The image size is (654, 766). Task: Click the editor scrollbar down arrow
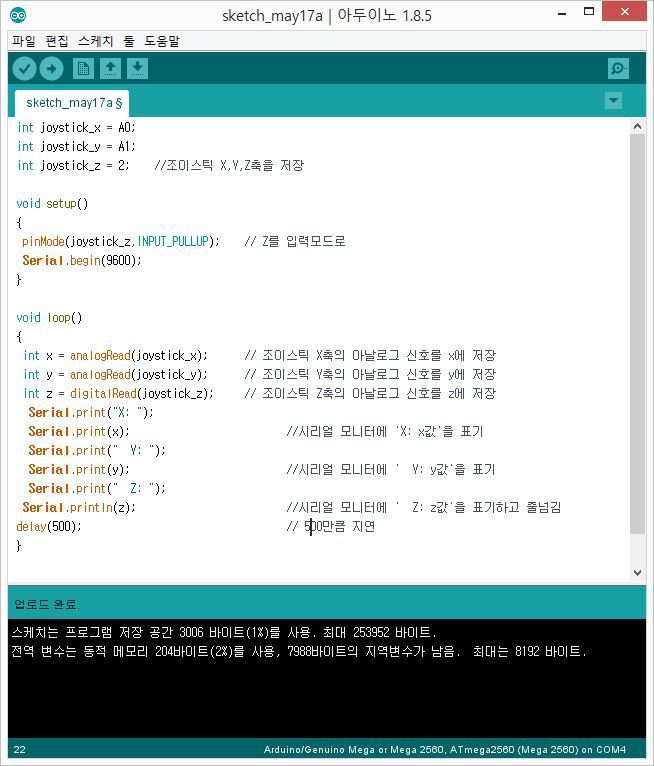[x=637, y=573]
